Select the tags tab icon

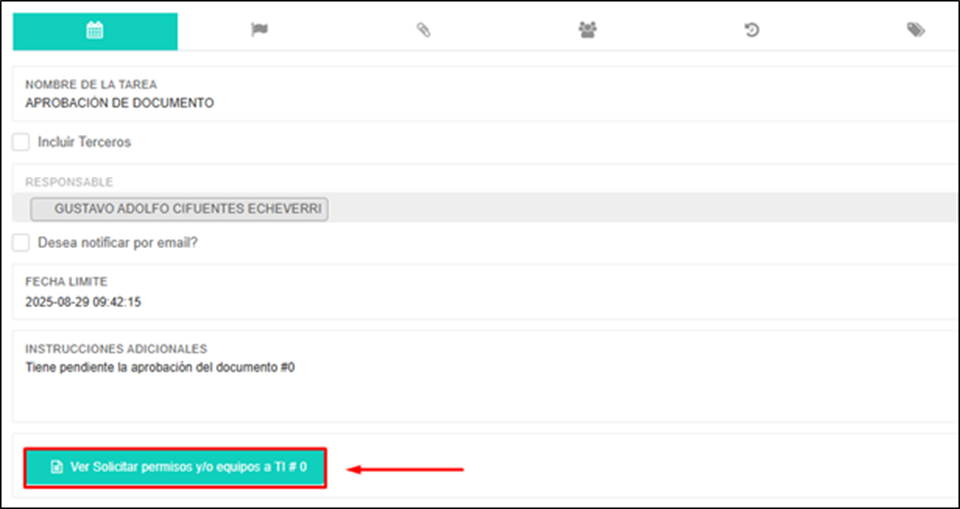coord(915,31)
